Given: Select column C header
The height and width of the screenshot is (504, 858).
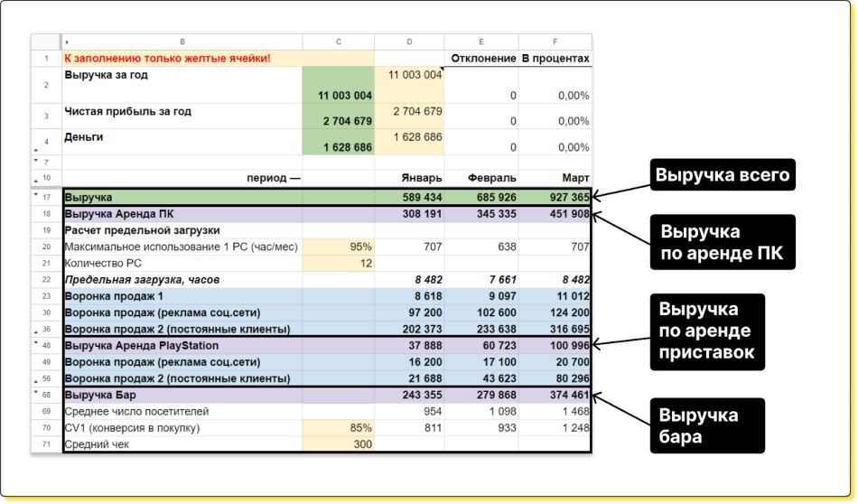Looking at the screenshot, I should click(338, 42).
